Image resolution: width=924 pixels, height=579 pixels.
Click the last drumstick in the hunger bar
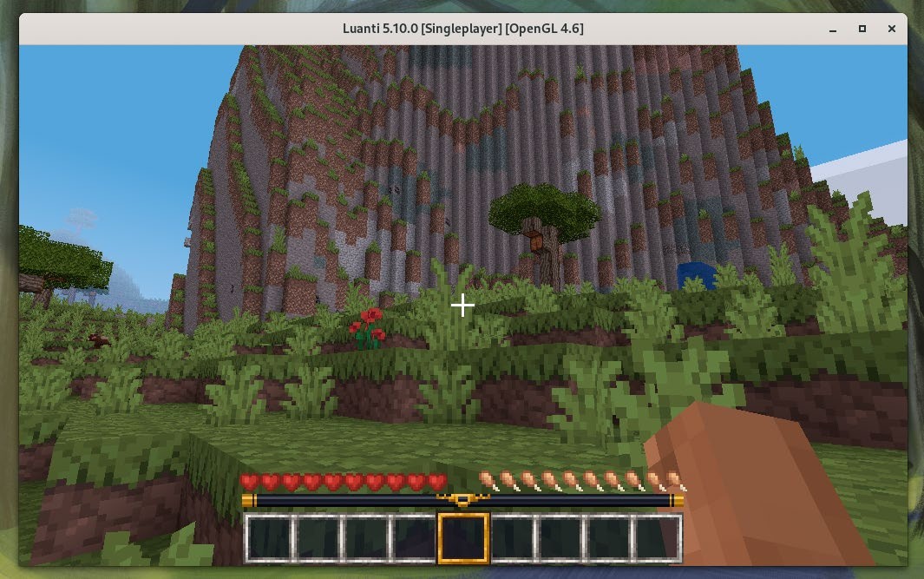click(x=675, y=481)
